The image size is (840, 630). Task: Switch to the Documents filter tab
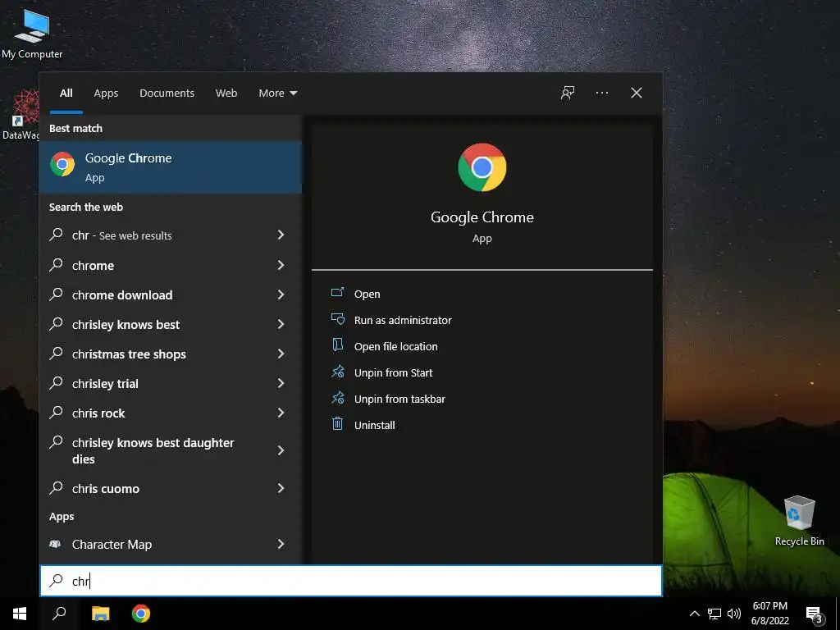[167, 94]
